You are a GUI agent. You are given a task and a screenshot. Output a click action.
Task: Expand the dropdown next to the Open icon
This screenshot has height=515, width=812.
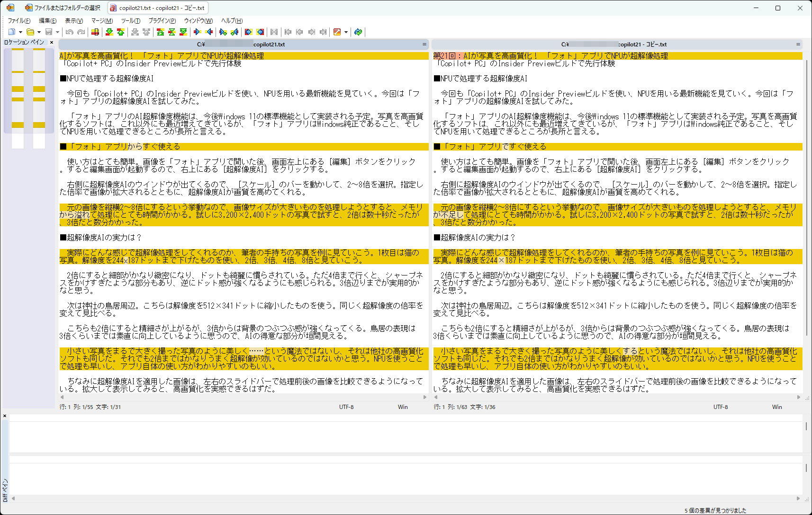pos(39,32)
